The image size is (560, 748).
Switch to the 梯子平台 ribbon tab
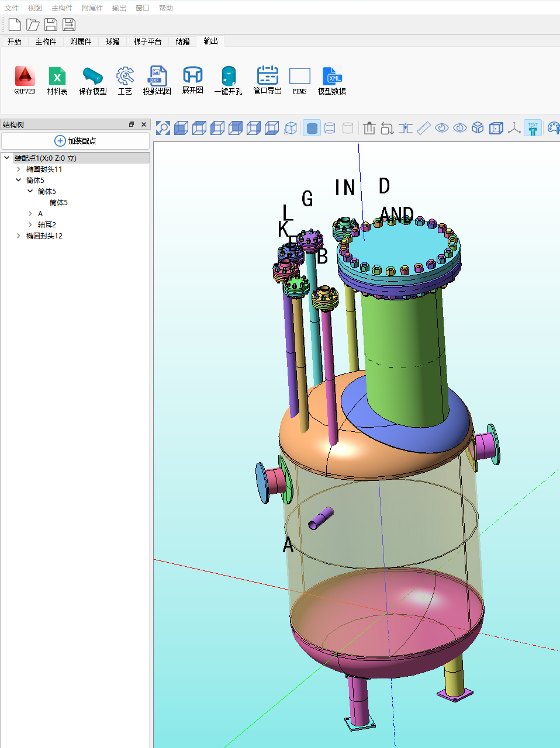tap(147, 41)
